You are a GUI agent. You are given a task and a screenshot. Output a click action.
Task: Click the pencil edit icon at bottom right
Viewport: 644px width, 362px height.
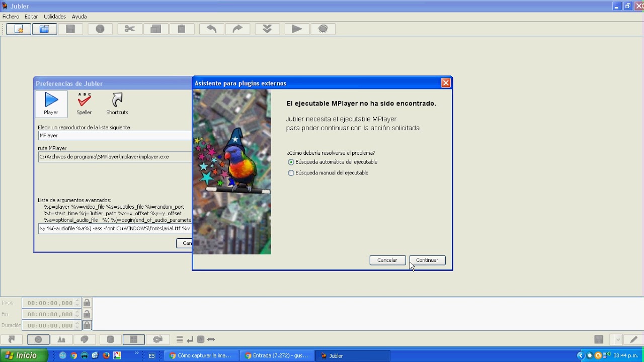point(634,339)
